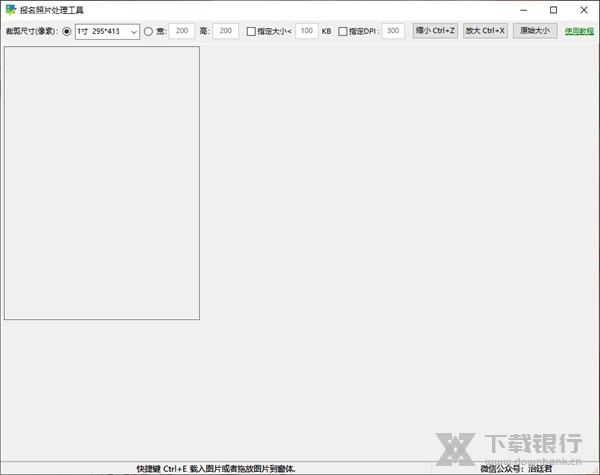Close the 报名照片处理工具 window
This screenshot has width=600, height=475.
[x=582, y=10]
